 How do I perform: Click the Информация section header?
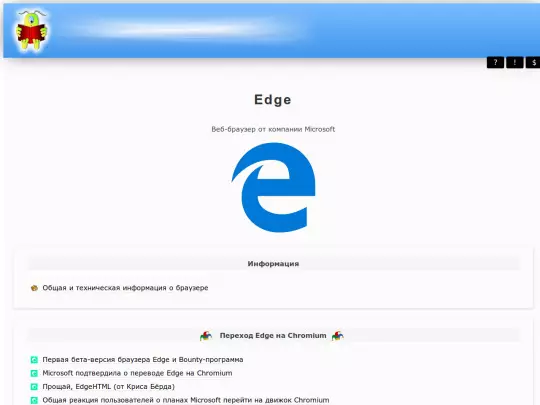coord(273,264)
